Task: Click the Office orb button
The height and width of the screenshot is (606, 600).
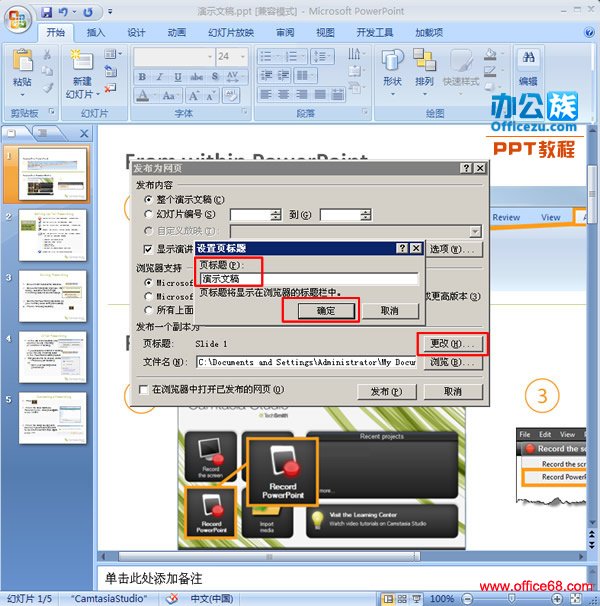Action: 17,18
